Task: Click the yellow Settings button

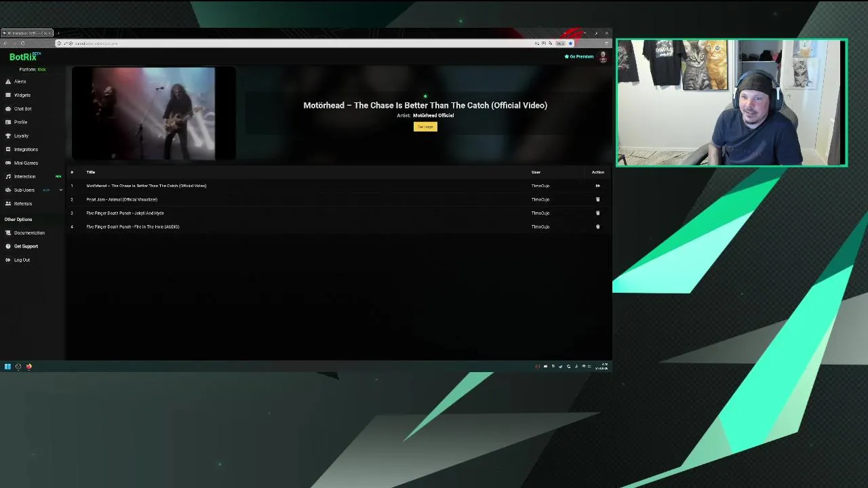Action: (425, 127)
